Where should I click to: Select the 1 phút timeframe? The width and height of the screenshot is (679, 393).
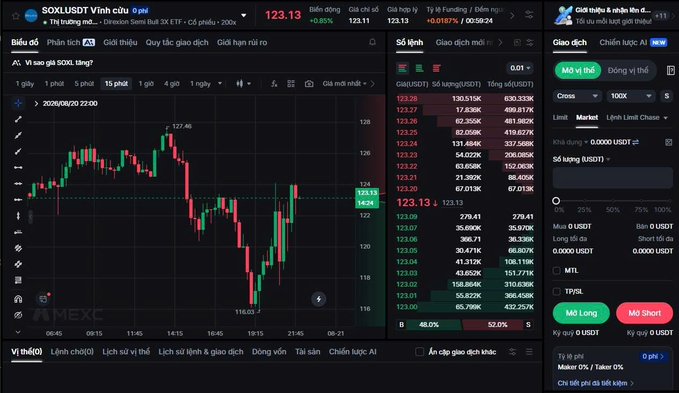pos(54,84)
